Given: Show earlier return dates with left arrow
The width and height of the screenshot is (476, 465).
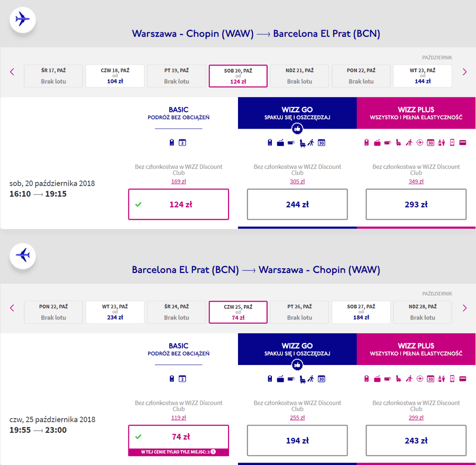Looking at the screenshot, I should click(12, 308).
